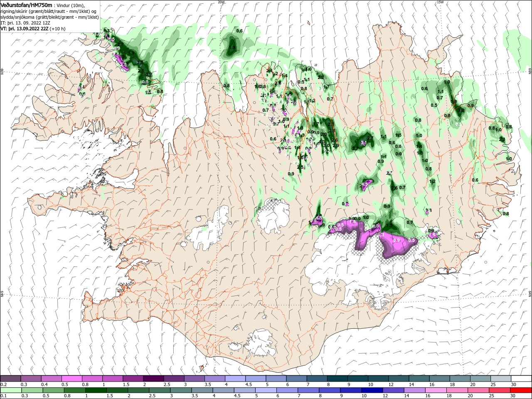The height and width of the screenshot is (399, 532).
Task: Pick upper legend swatch between 0.3 and 0.4
Action: [31, 379]
